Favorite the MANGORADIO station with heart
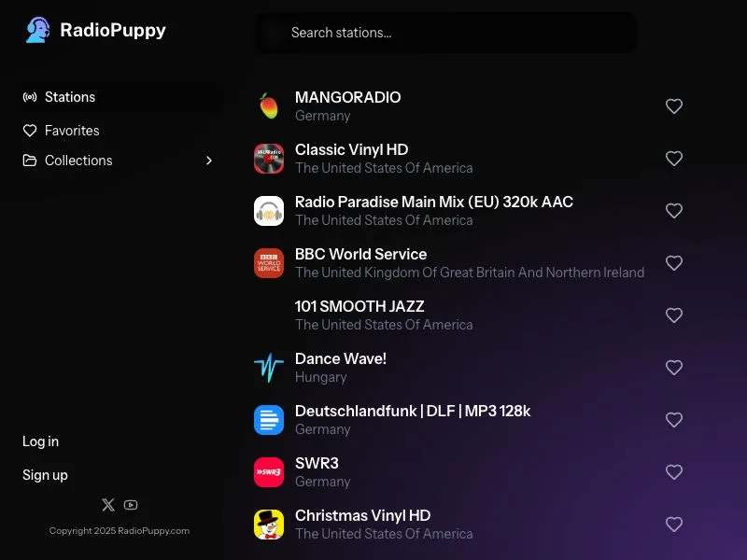The height and width of the screenshot is (560, 747). pos(674,105)
